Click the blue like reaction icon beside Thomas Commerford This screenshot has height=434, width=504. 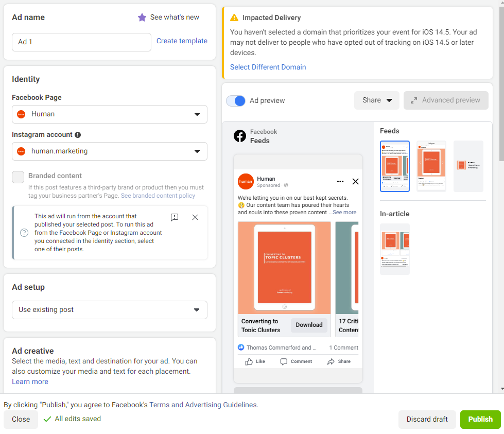point(241,347)
